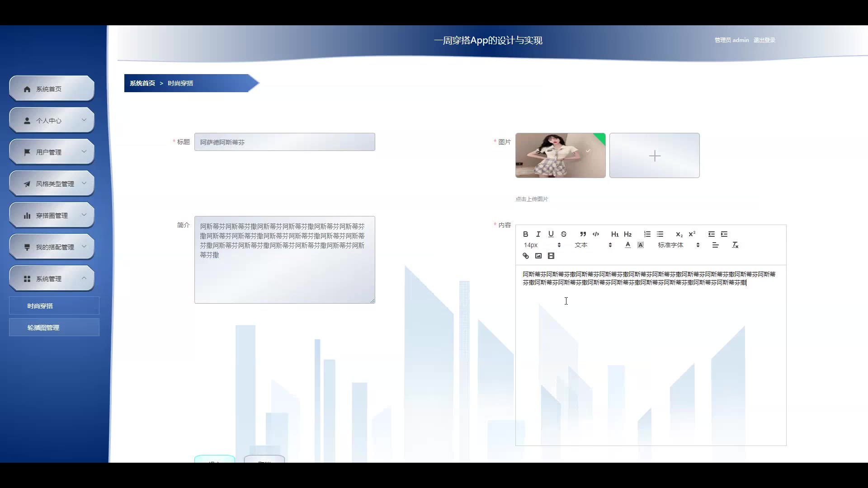Viewport: 868px width, 488px height.
Task: Open the 标准字体 font family dropdown
Action: tap(678, 245)
